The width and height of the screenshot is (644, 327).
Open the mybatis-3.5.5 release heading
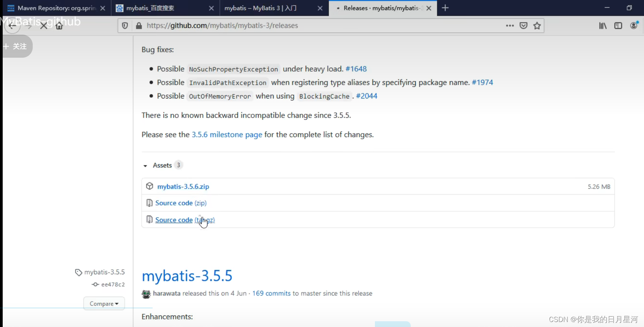pos(187,276)
